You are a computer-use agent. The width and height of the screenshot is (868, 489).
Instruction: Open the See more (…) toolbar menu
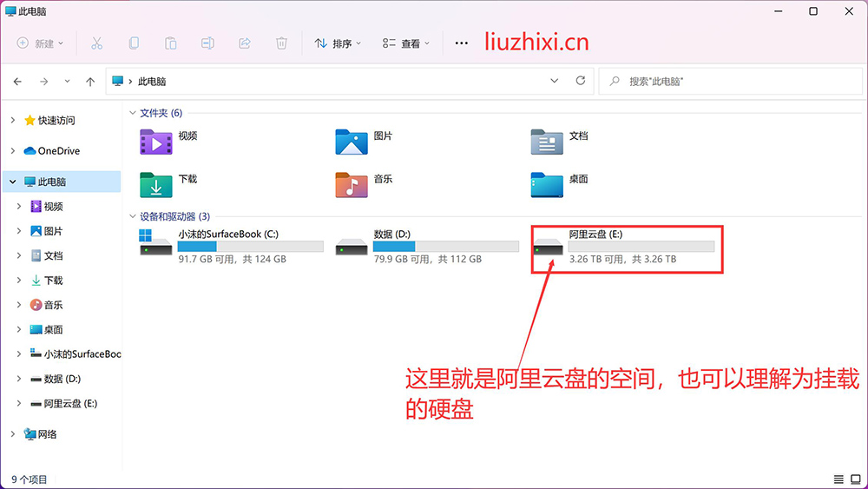[462, 43]
